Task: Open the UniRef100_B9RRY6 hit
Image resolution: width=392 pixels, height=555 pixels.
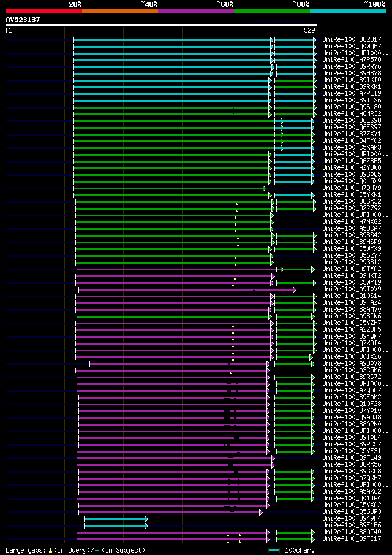Action: click(x=352, y=67)
